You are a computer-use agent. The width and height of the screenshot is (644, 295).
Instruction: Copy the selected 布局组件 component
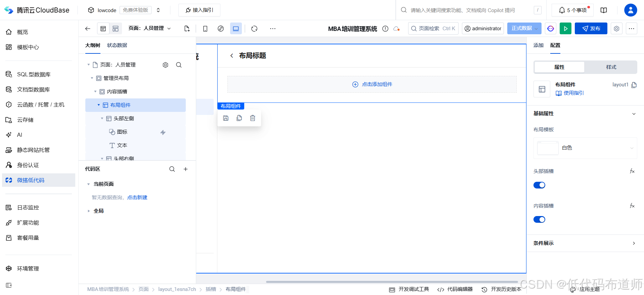239,118
